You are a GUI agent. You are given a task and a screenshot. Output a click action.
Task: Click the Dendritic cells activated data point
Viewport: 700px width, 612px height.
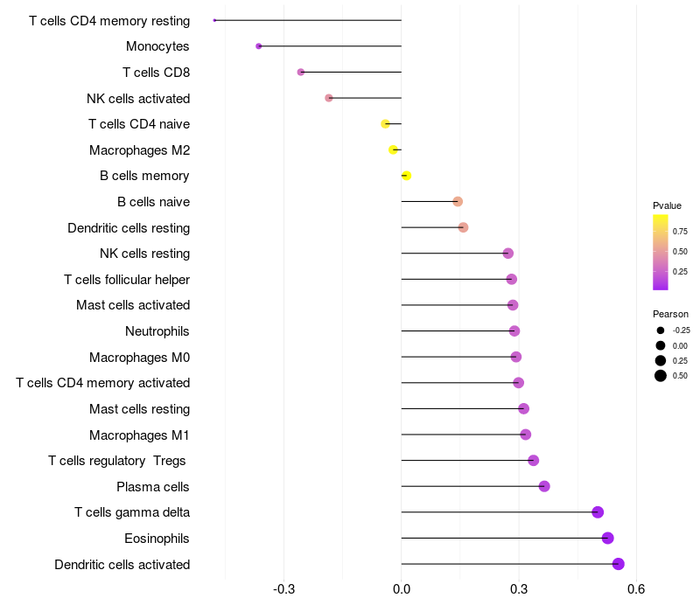coord(619,564)
